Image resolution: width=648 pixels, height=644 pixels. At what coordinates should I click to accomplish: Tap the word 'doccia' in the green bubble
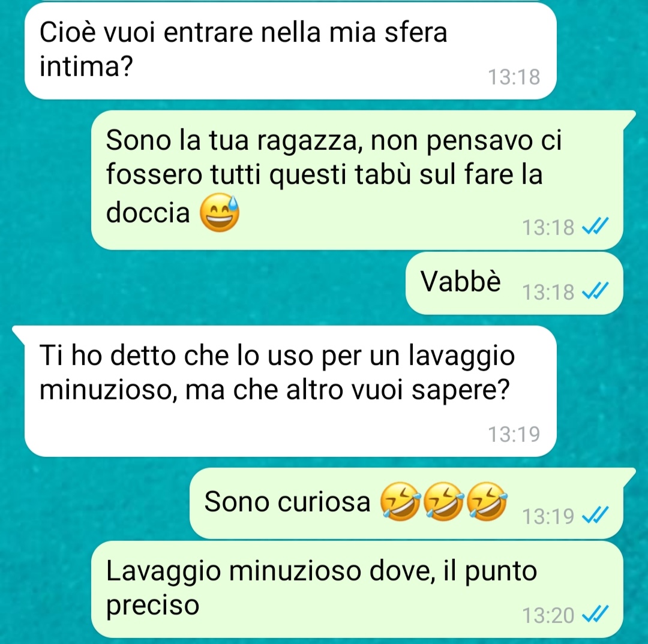coord(148,213)
